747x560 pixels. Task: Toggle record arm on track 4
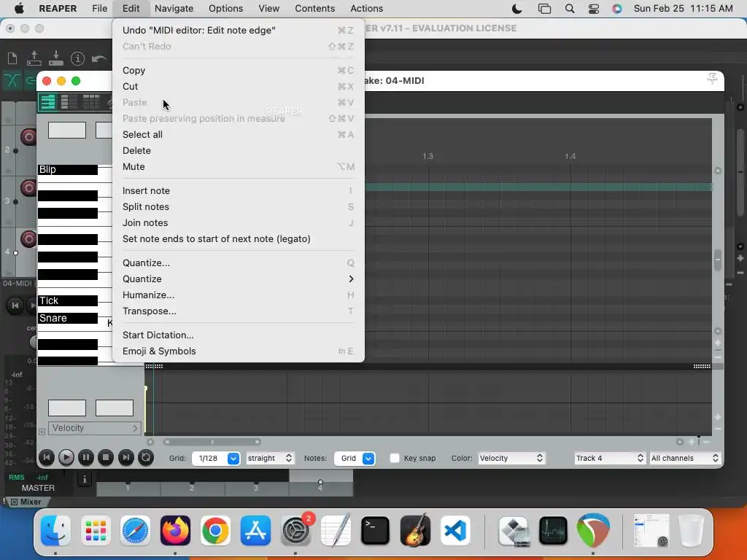coord(28,238)
